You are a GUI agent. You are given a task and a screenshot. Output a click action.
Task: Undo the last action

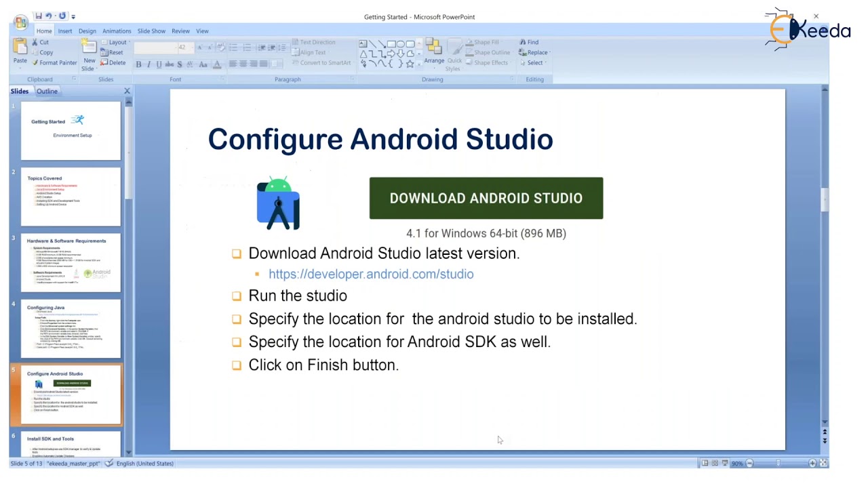click(48, 16)
